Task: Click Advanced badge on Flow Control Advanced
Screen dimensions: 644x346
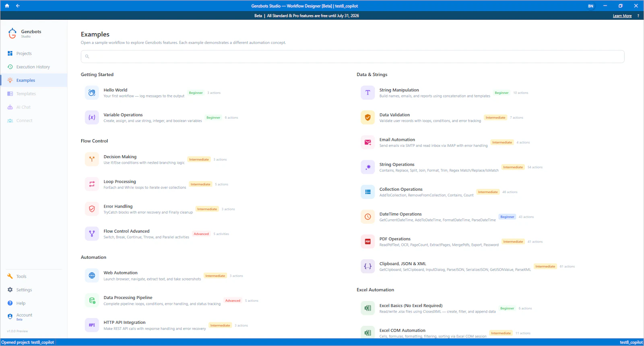Action: (x=201, y=234)
